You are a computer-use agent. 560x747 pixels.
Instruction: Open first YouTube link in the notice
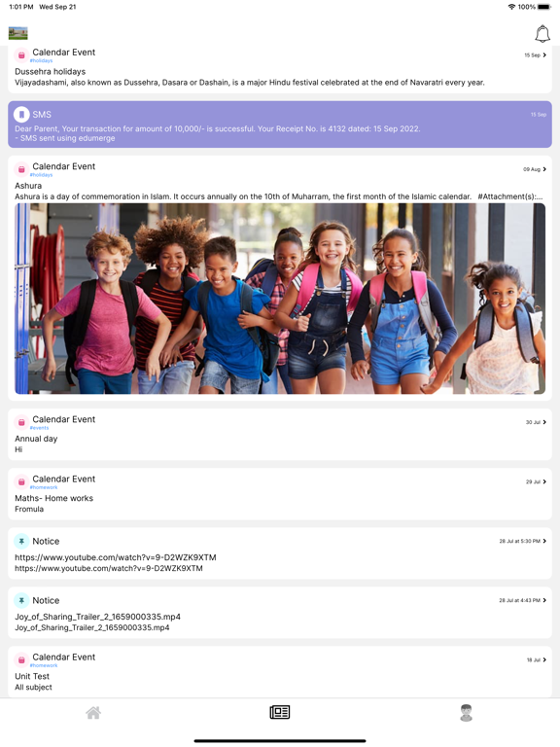point(116,557)
